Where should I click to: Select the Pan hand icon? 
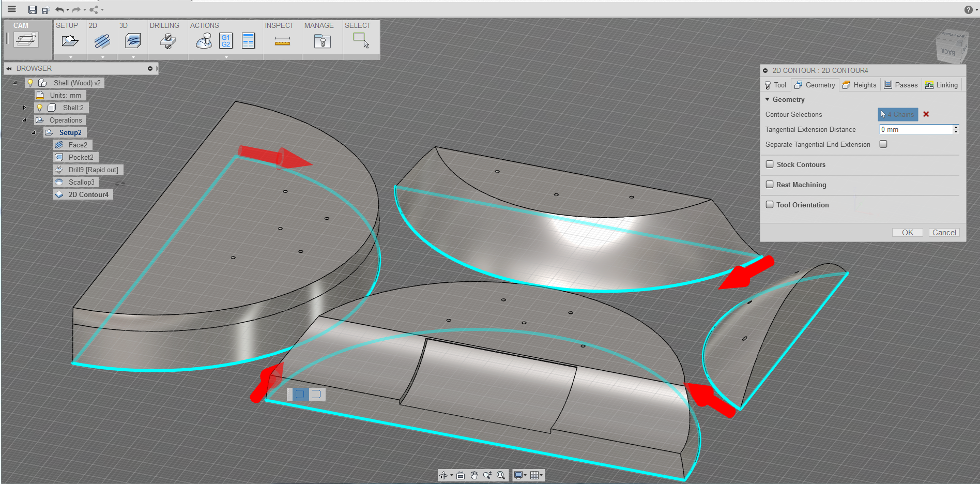coord(474,475)
